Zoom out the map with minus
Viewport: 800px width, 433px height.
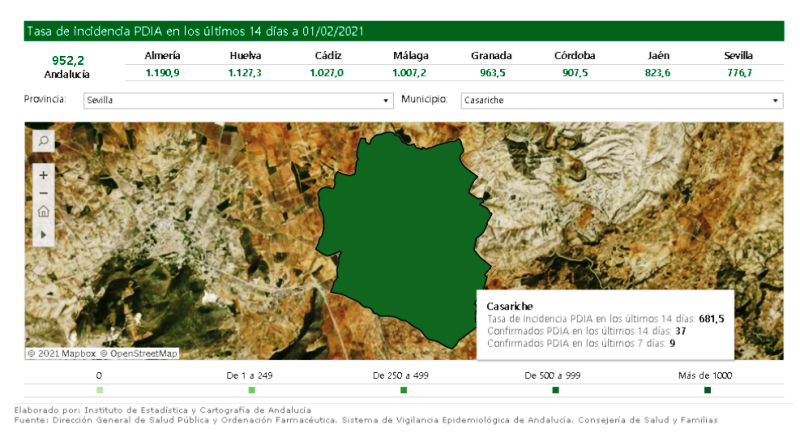pyautogui.click(x=43, y=192)
